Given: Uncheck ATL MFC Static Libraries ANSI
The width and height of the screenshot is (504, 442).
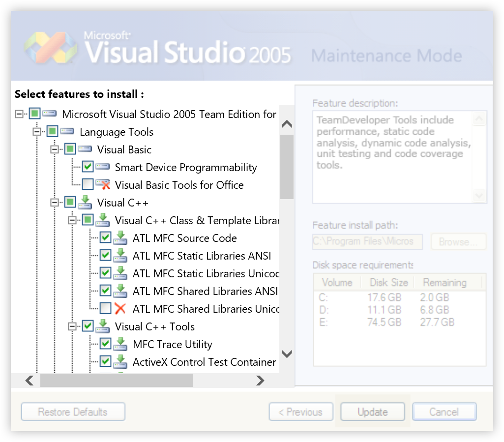Looking at the screenshot, I should [105, 255].
